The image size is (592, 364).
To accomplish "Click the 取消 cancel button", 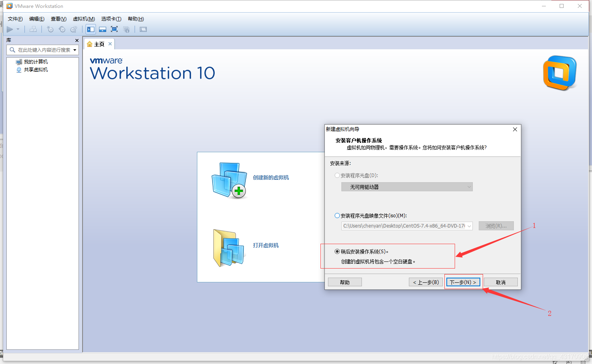I will pyautogui.click(x=501, y=282).
